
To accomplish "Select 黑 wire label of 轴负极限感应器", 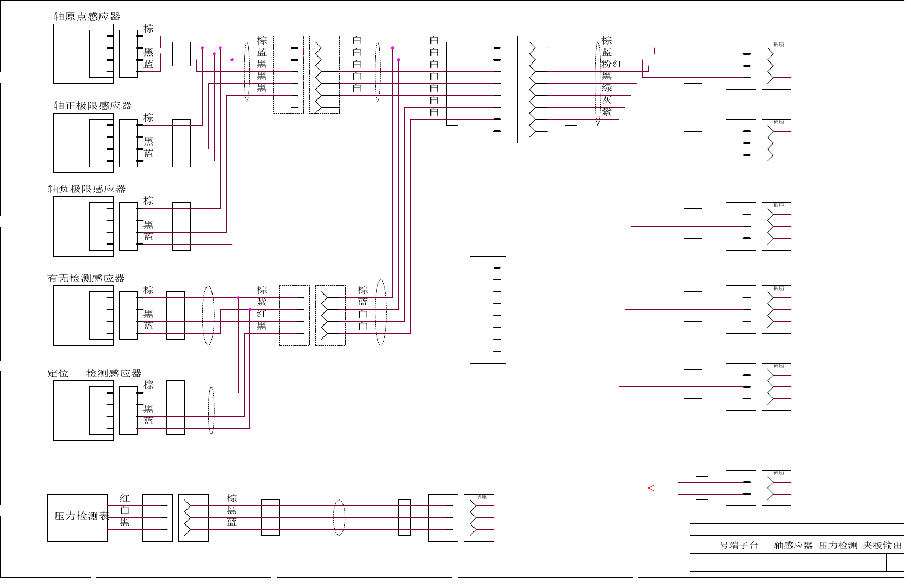I will tap(148, 224).
